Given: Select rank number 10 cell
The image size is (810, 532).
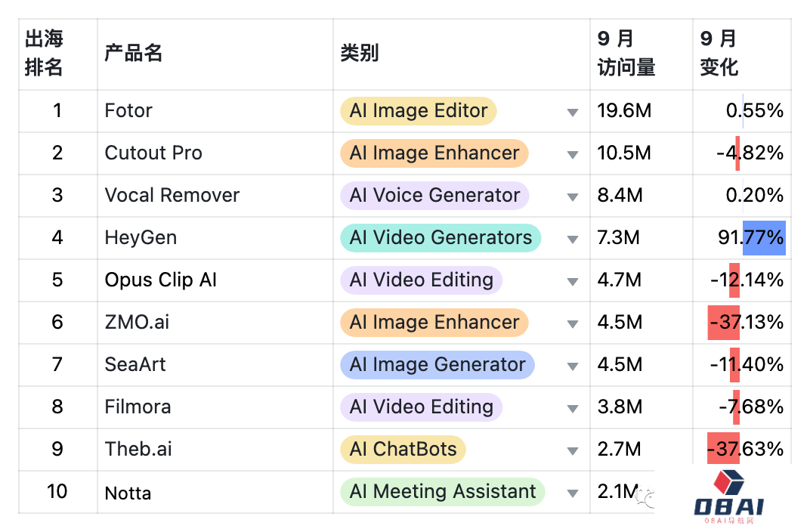Looking at the screenshot, I should pyautogui.click(x=58, y=492).
